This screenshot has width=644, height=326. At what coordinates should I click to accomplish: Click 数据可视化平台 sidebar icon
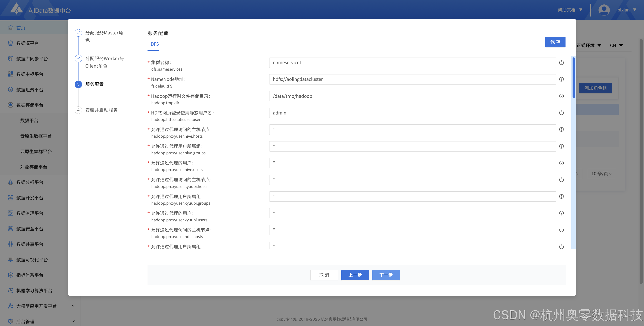click(10, 260)
